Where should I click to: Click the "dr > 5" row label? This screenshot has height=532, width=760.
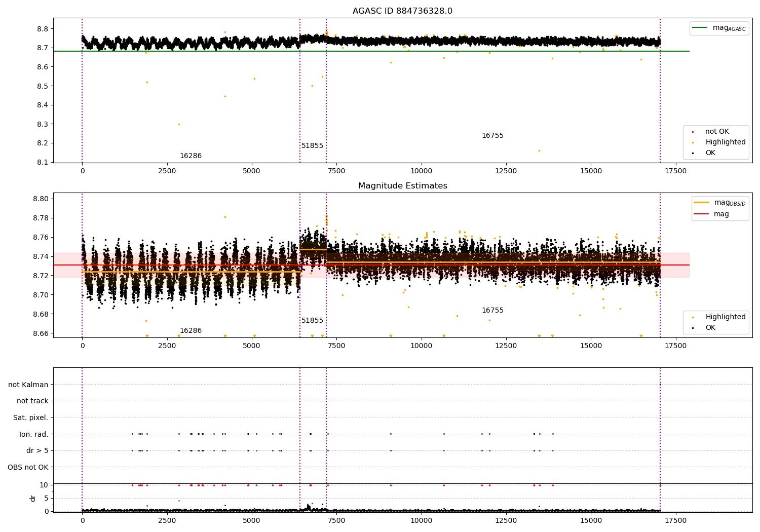point(37,451)
